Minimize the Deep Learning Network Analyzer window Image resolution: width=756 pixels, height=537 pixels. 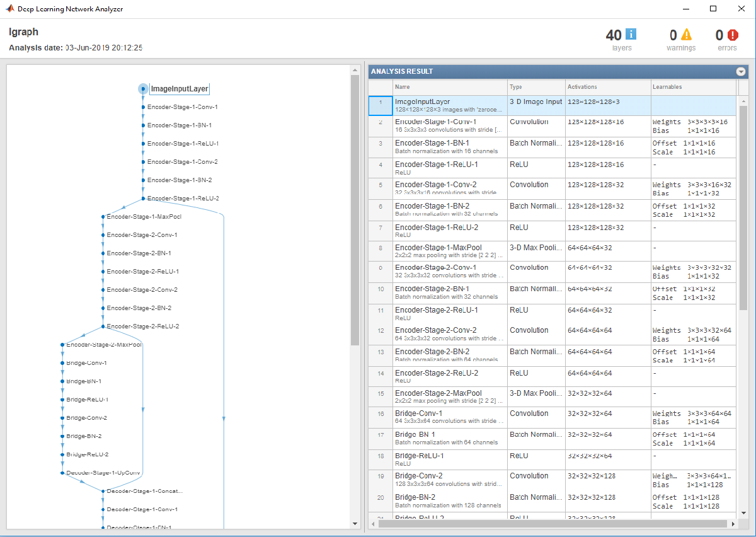coord(684,9)
